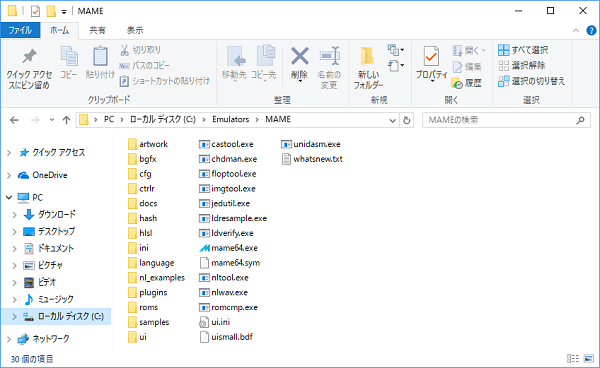This screenshot has width=600, height=368.
Task: Click the Move to (移動先) icon
Action: pos(236,57)
